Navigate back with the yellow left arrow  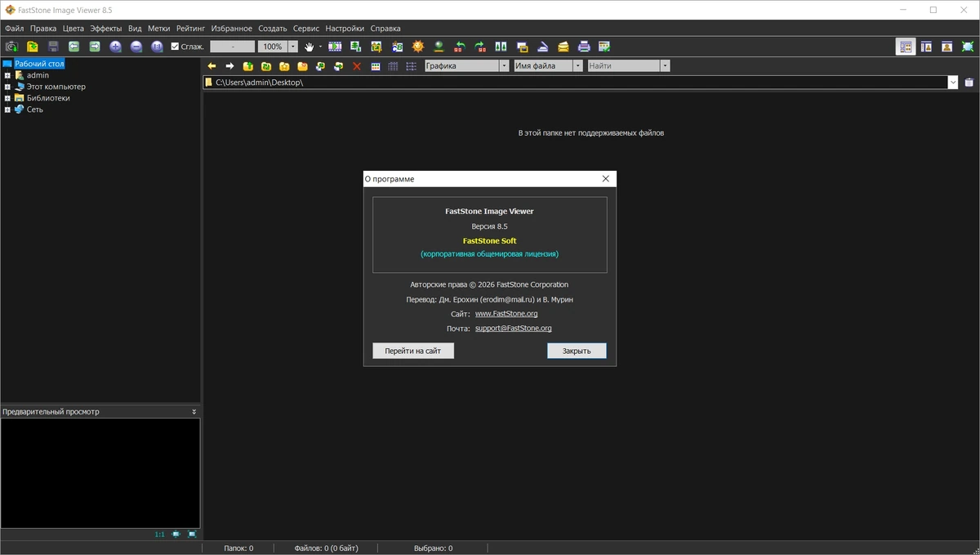pyautogui.click(x=212, y=66)
